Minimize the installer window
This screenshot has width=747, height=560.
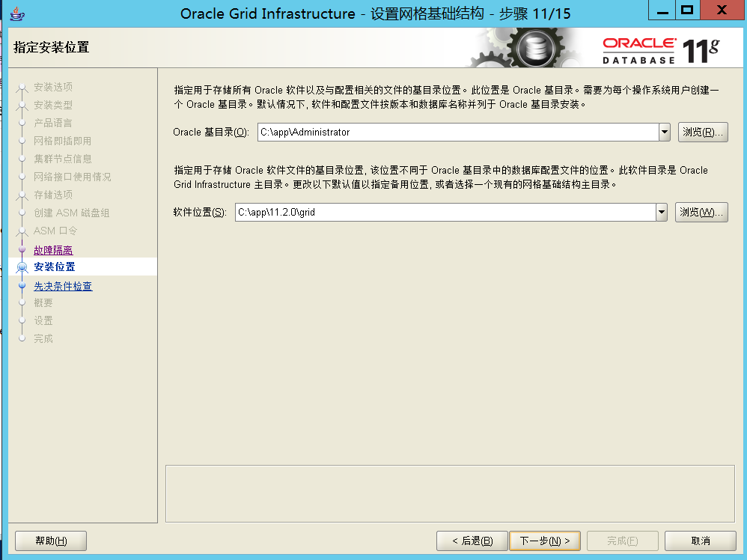[x=662, y=10]
